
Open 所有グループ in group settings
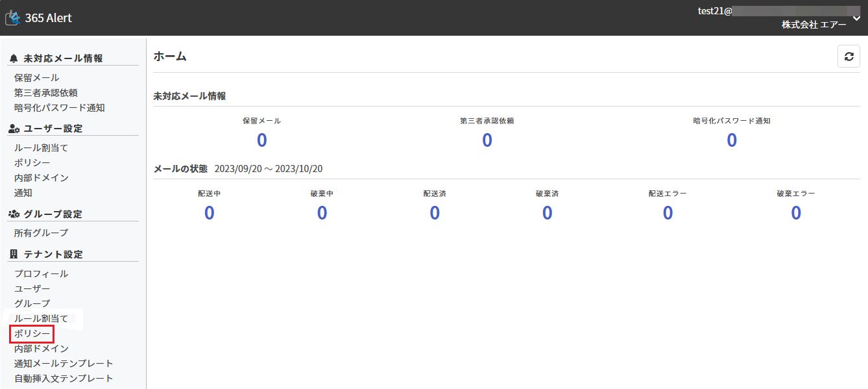41,232
